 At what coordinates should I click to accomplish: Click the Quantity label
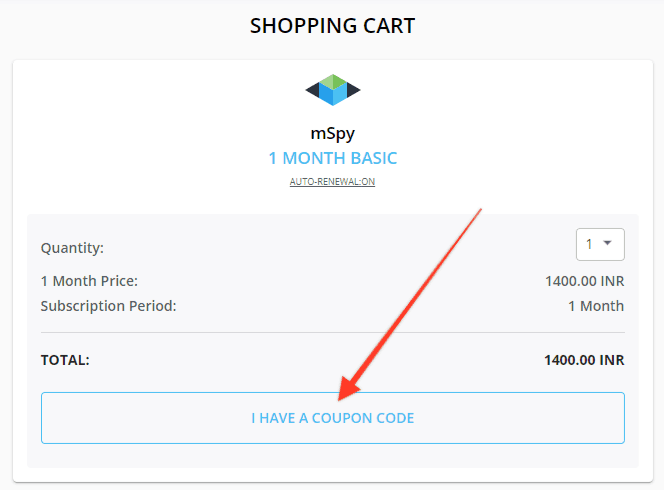[x=72, y=248]
